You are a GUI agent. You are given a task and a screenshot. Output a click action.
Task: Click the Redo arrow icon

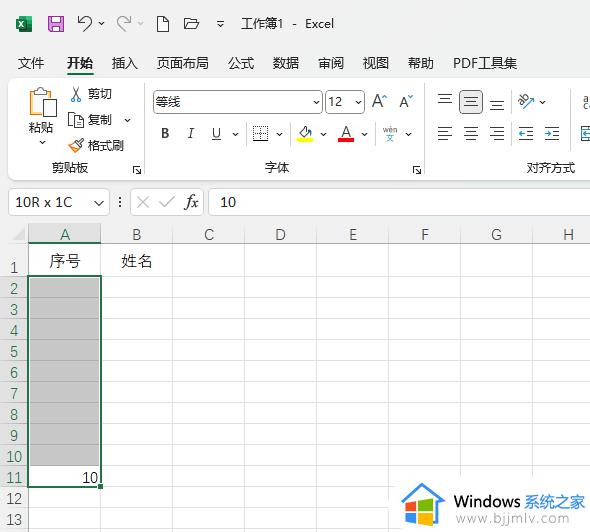click(x=124, y=24)
